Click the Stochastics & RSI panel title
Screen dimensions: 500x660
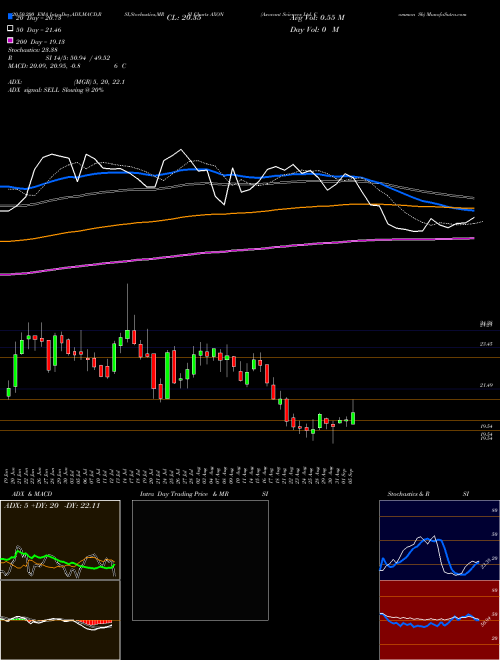click(x=428, y=494)
